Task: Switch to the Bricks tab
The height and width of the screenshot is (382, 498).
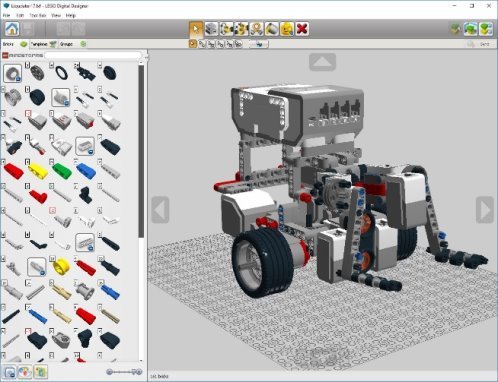Action: [x=15, y=44]
